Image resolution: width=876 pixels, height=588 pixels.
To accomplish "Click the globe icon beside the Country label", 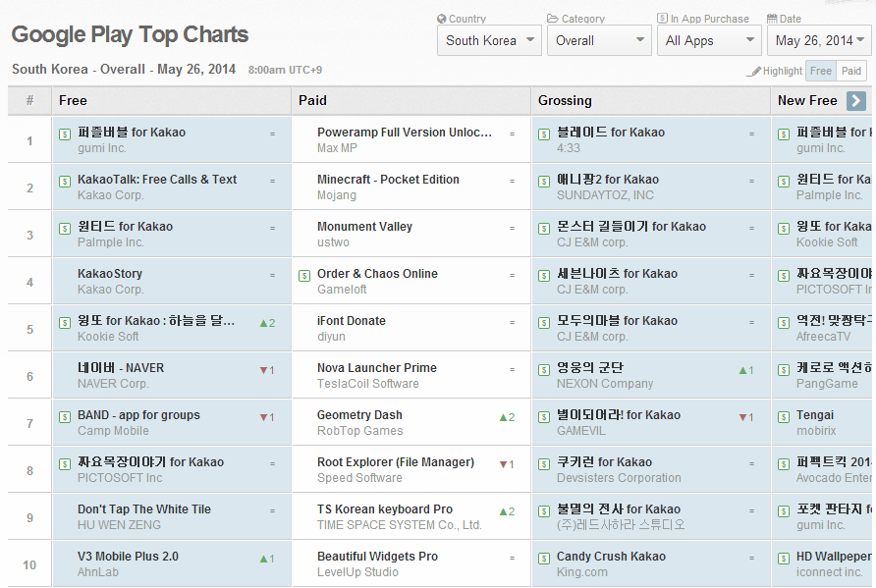I will [442, 19].
